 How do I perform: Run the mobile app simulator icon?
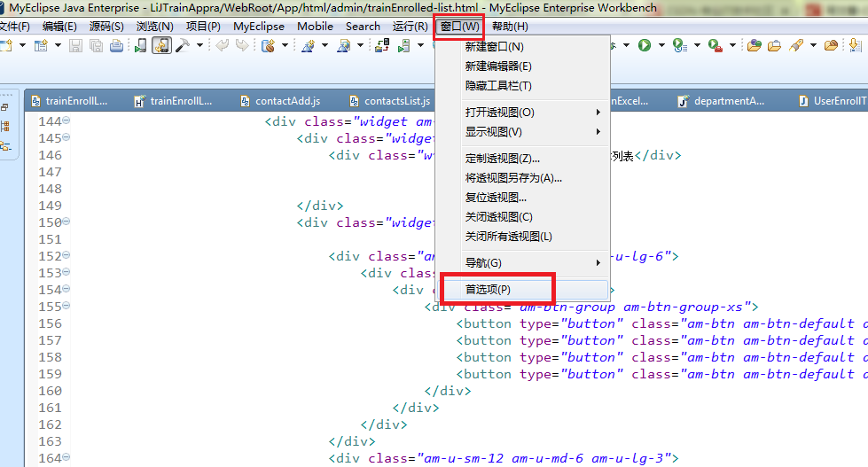141,45
